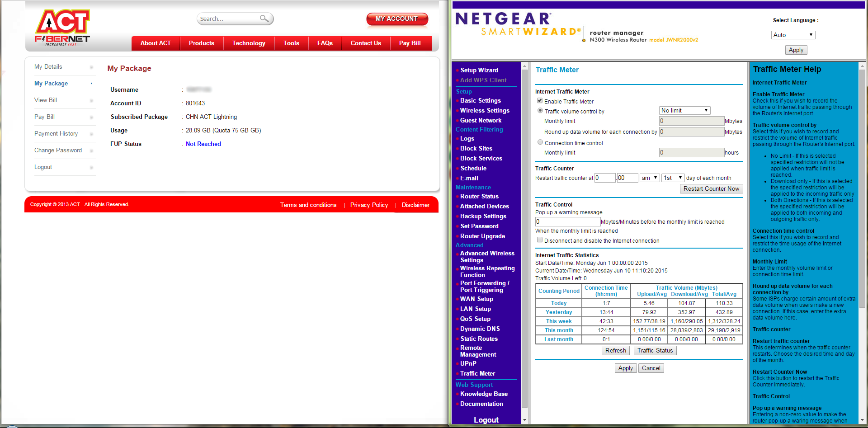Toggle Enable Traffic Meter checkbox
868x428 pixels.
pos(539,101)
